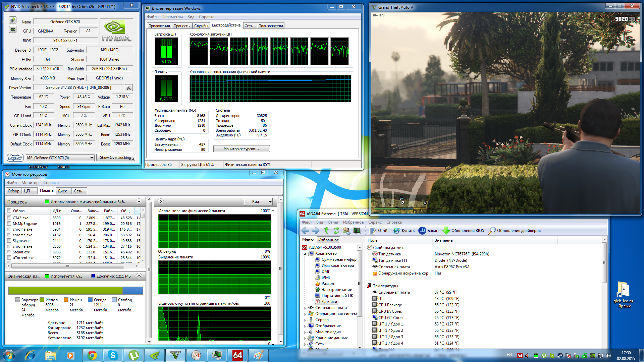The width and height of the screenshot is (644, 362).
Task: Select Системная плата in AIDA64 tree
Action: tap(331, 308)
